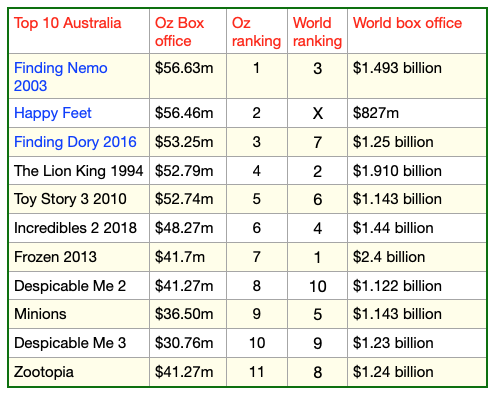Click the $1.910 billion world box office value
Viewport: 499px width, 394px height.
click(x=397, y=171)
